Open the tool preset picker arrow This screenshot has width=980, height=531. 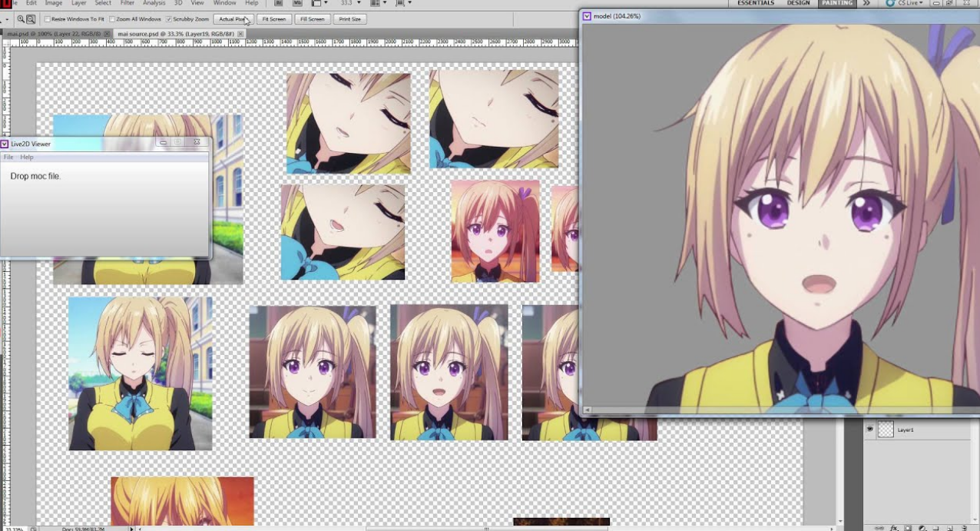(x=7, y=19)
